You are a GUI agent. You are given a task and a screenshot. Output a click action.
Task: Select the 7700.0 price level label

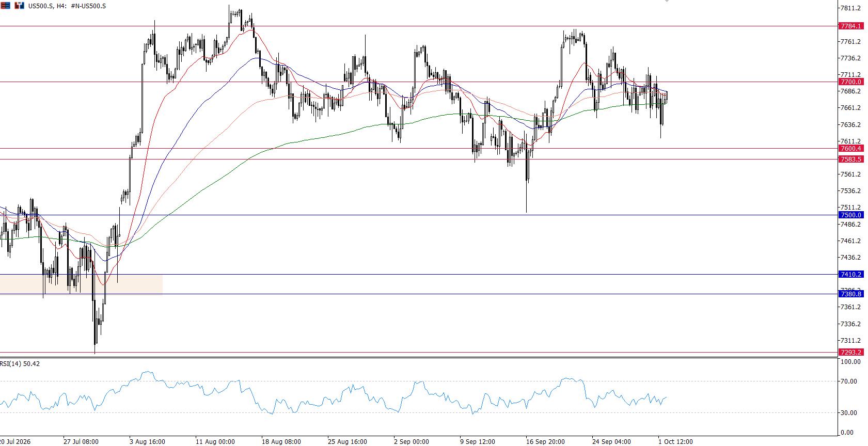click(850, 82)
